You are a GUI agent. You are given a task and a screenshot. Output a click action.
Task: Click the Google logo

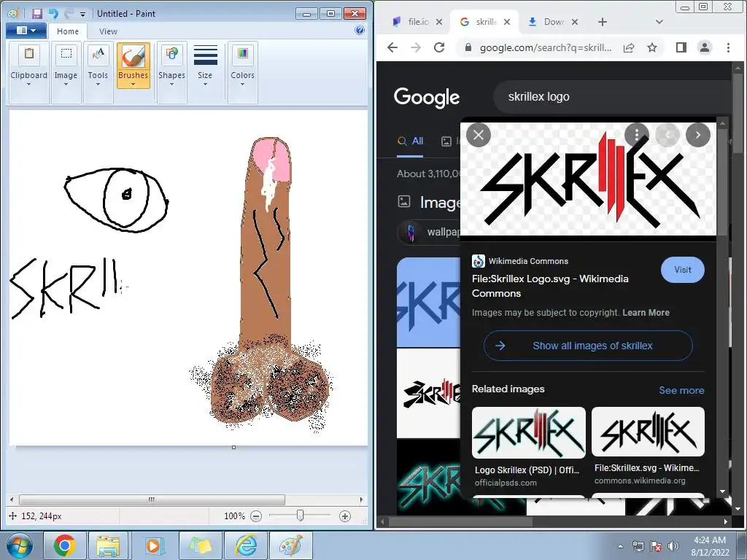(x=426, y=97)
